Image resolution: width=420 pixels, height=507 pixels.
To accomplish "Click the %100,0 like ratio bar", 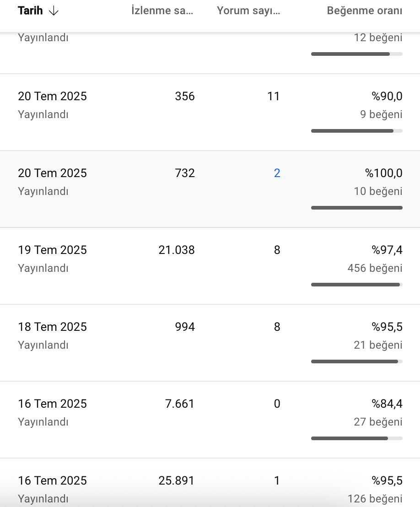I will click(x=356, y=208).
